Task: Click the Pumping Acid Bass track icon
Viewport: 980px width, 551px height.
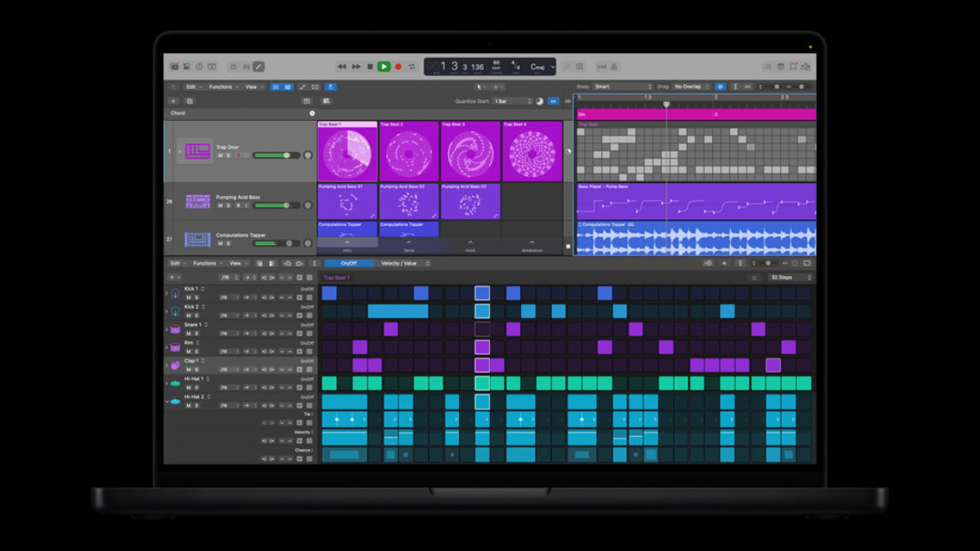Action: [198, 200]
